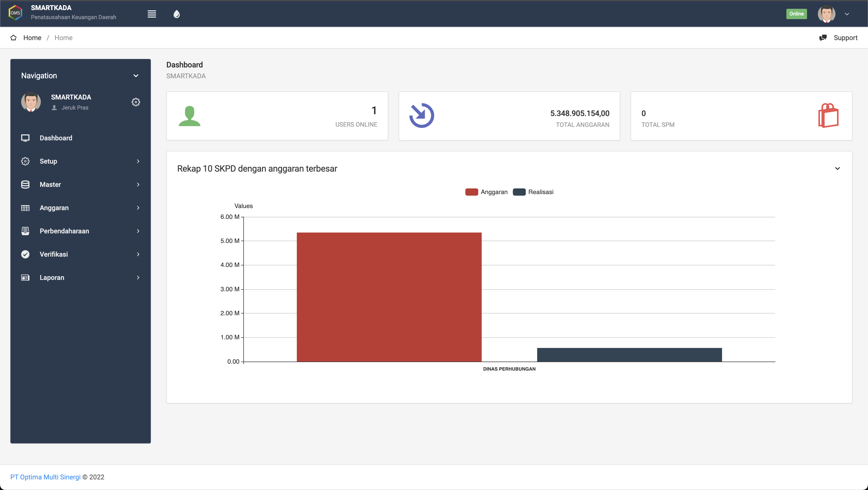Click the Support chat icon

pos(823,38)
